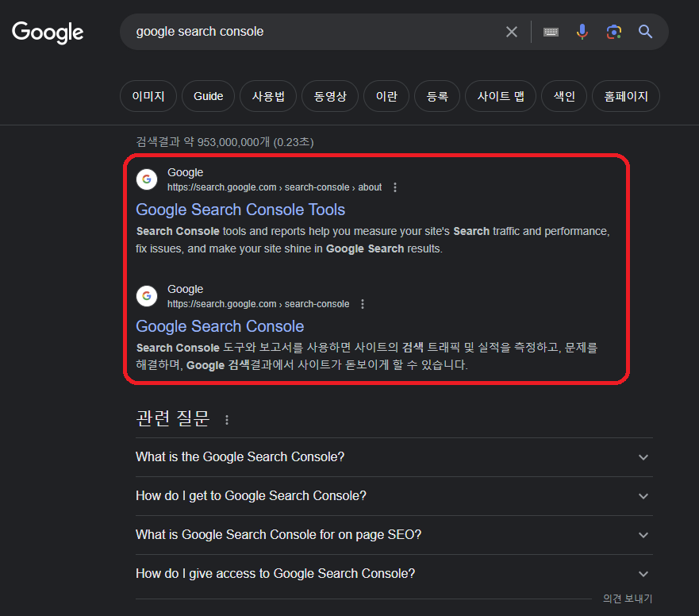This screenshot has width=699, height=616.
Task: Select the 홈페이지 filter chip
Action: point(626,96)
